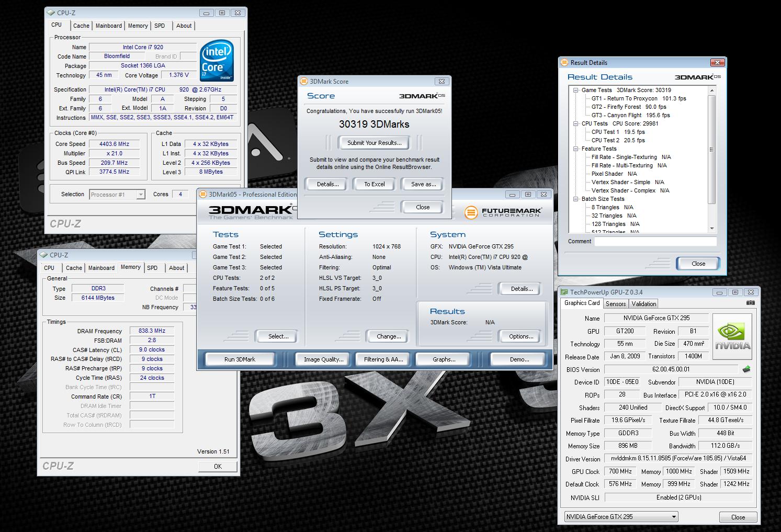781x532 pixels.
Task: Click the BIOS save chip icon in GPU-Z
Action: 746,369
